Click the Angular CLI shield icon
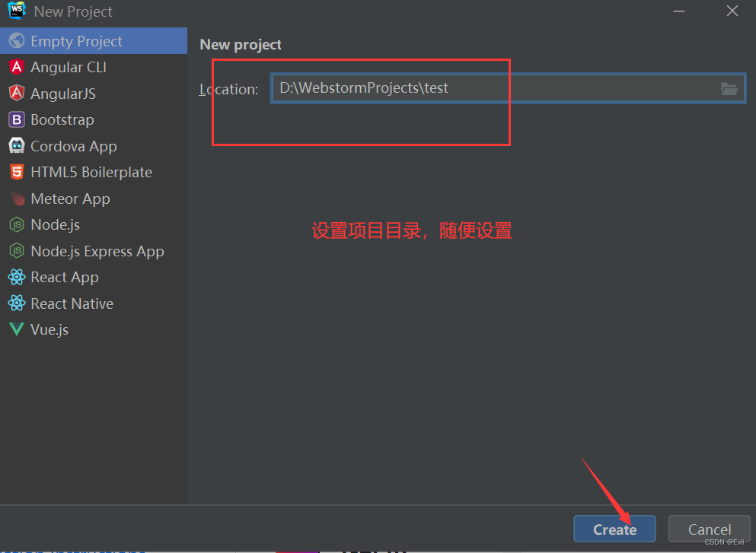This screenshot has width=756, height=553. coord(17,67)
